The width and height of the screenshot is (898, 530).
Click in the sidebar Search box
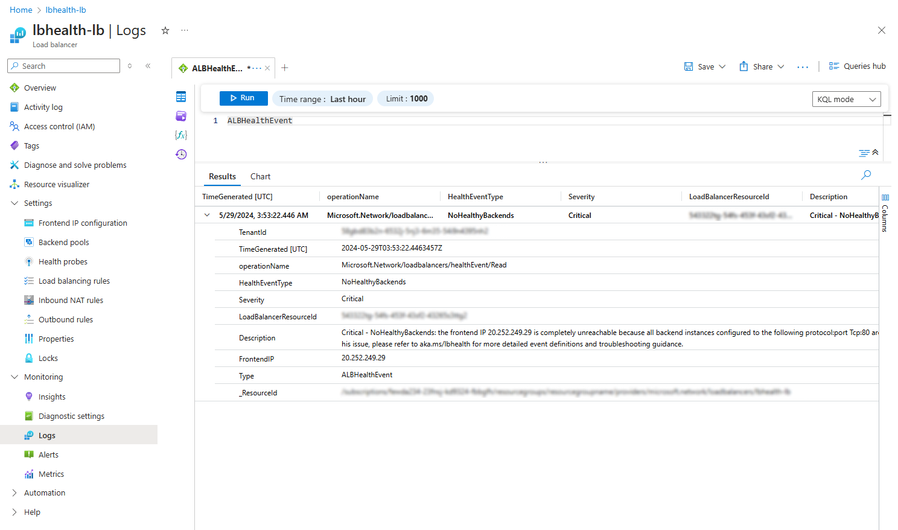64,66
